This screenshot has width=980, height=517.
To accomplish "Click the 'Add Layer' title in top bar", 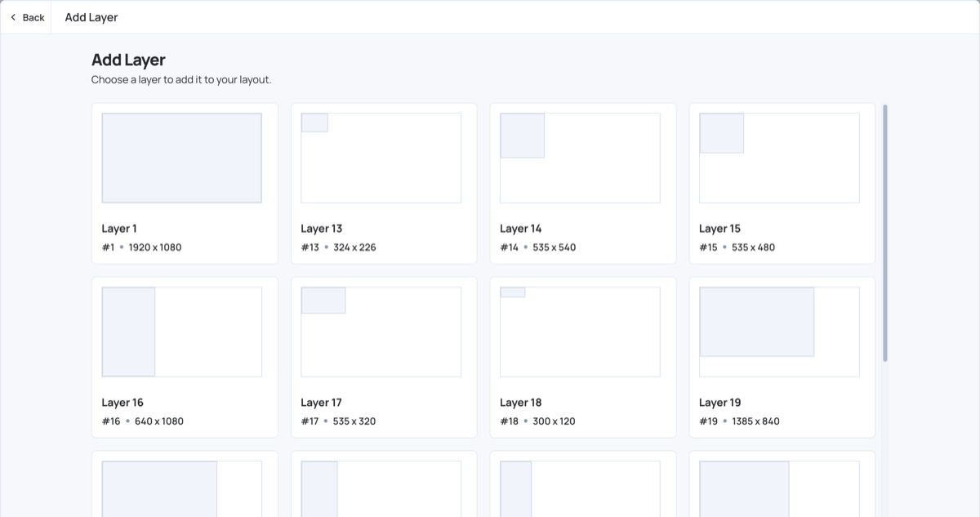I will 91,17.
